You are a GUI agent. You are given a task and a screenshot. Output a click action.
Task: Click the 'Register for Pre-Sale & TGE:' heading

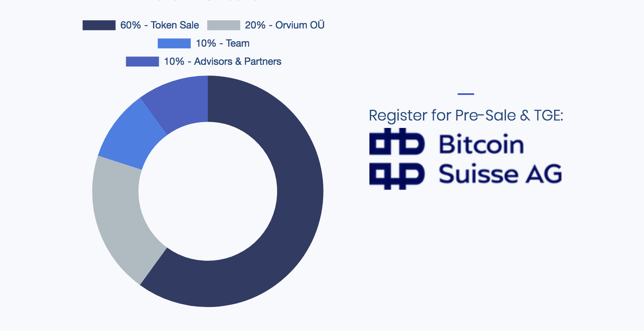(x=466, y=115)
